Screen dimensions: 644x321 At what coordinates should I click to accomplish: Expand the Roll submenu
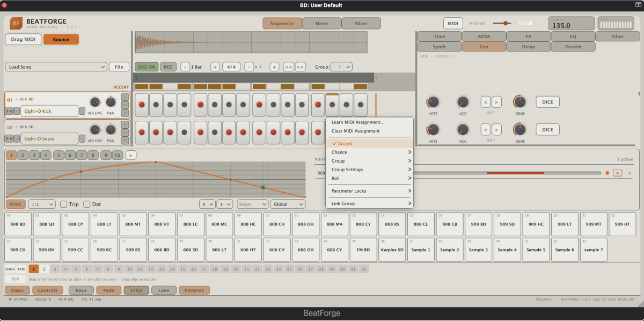[370, 178]
